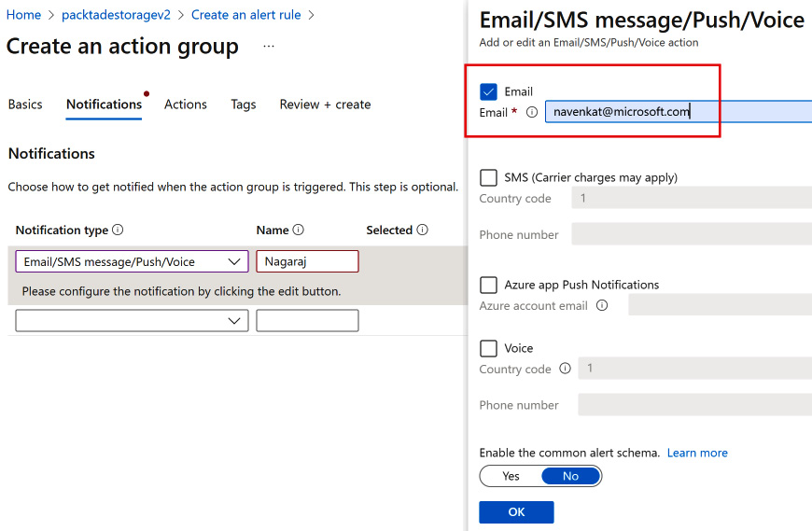Enable the SMS checkbox
The height and width of the screenshot is (531, 812).
click(488, 177)
